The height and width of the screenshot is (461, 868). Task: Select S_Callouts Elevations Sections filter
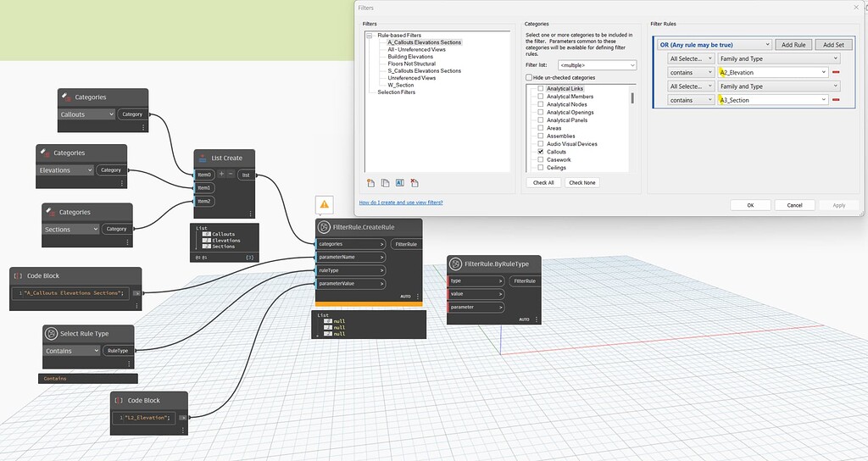(424, 70)
